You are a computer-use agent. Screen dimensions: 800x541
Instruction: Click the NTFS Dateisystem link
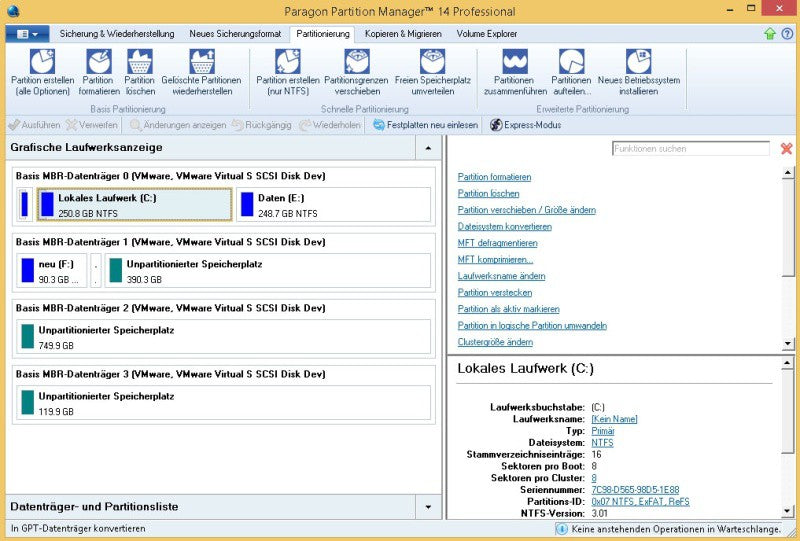[x=602, y=442]
